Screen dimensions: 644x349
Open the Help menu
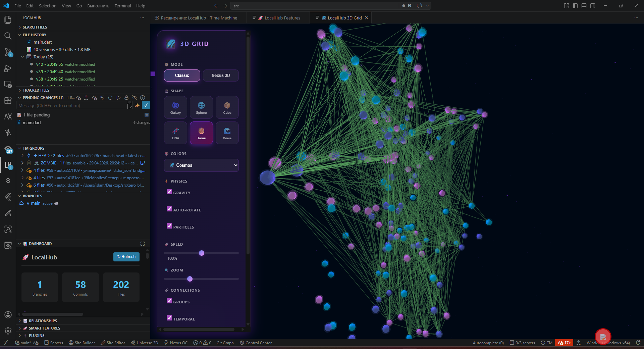point(141,6)
